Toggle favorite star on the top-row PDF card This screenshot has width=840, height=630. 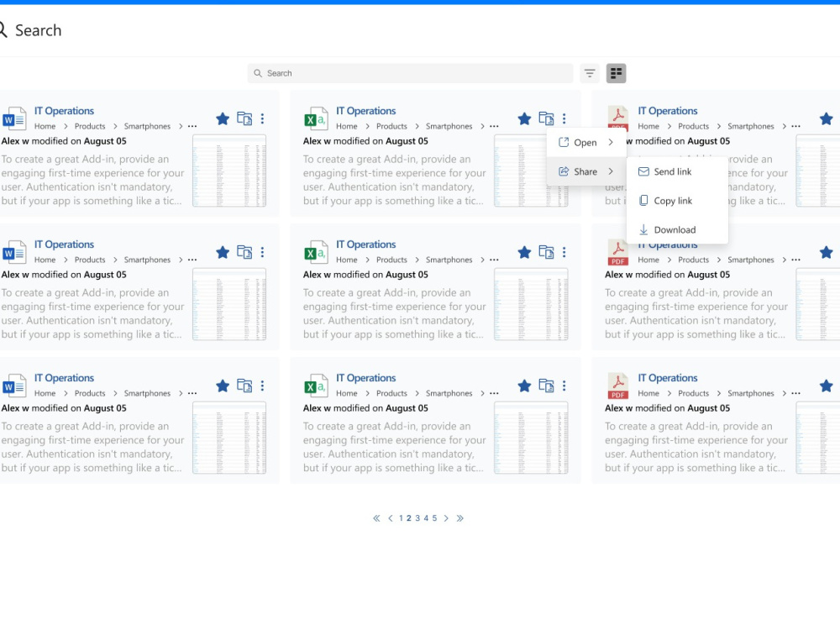(x=826, y=118)
